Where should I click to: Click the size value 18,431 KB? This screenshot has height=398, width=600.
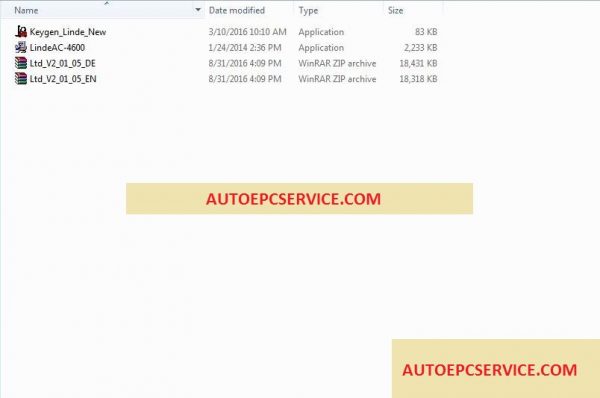click(x=418, y=64)
